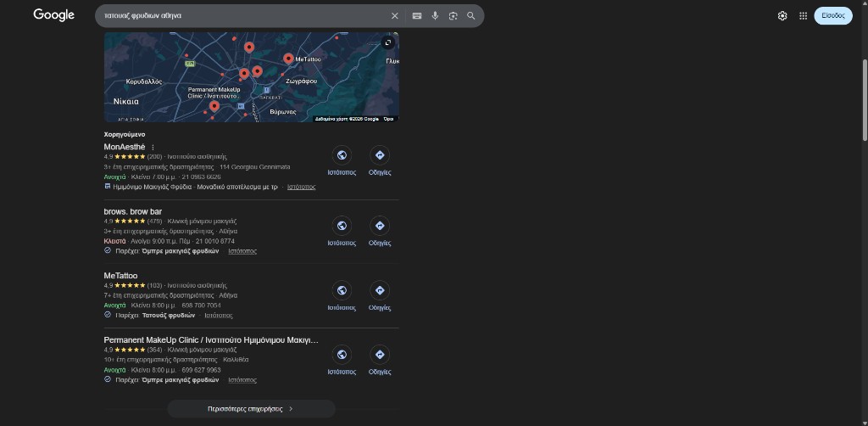
Task: Search by image with camera lens icon
Action: click(453, 16)
